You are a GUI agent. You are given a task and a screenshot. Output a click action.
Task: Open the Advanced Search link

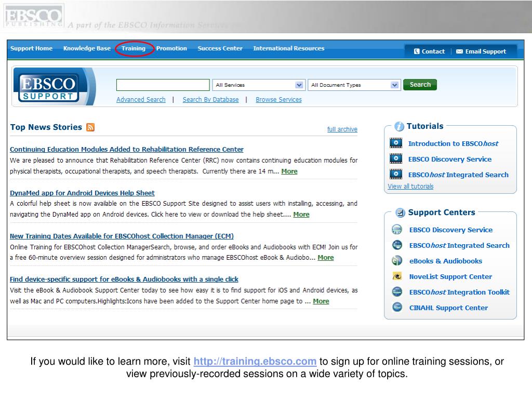(141, 99)
